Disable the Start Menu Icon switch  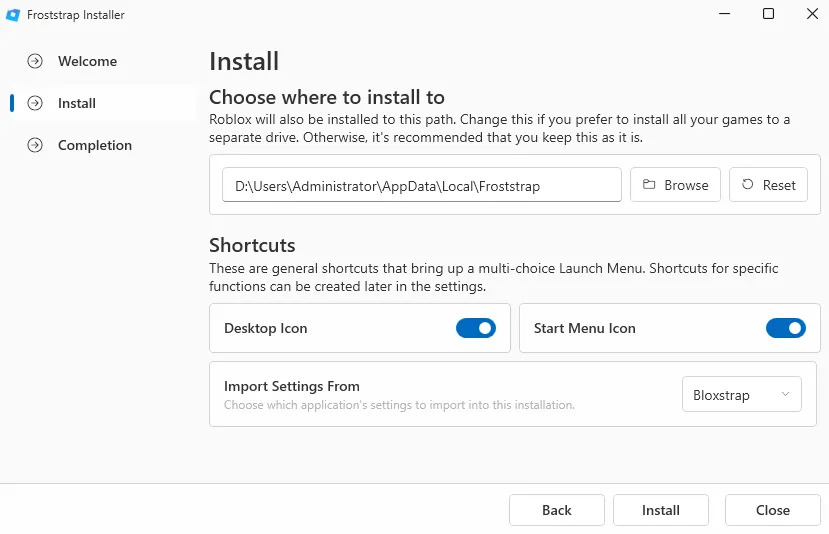[786, 328]
